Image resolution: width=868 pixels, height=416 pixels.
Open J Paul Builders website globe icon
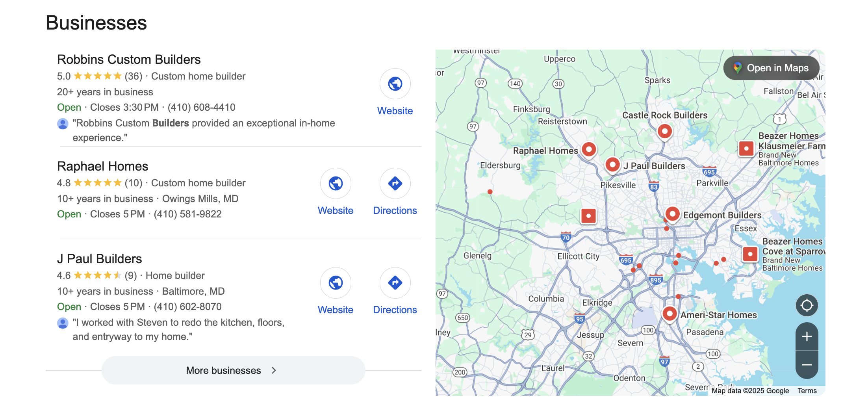(x=336, y=283)
